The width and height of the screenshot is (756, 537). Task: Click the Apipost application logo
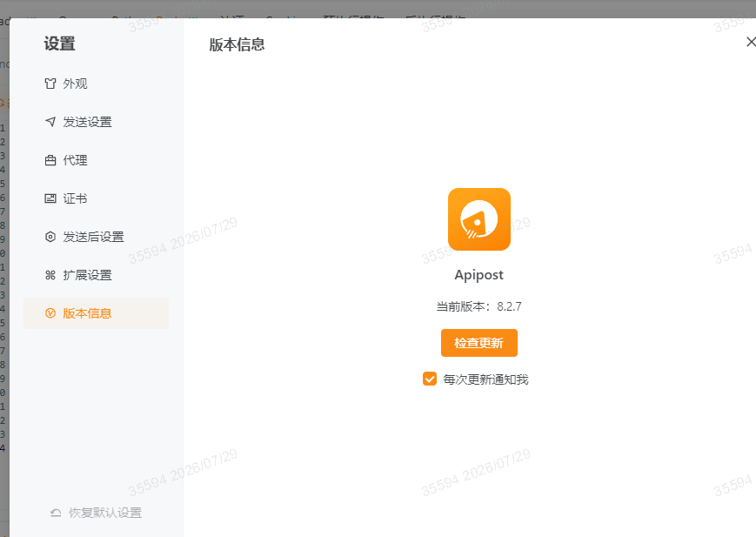pyautogui.click(x=478, y=219)
